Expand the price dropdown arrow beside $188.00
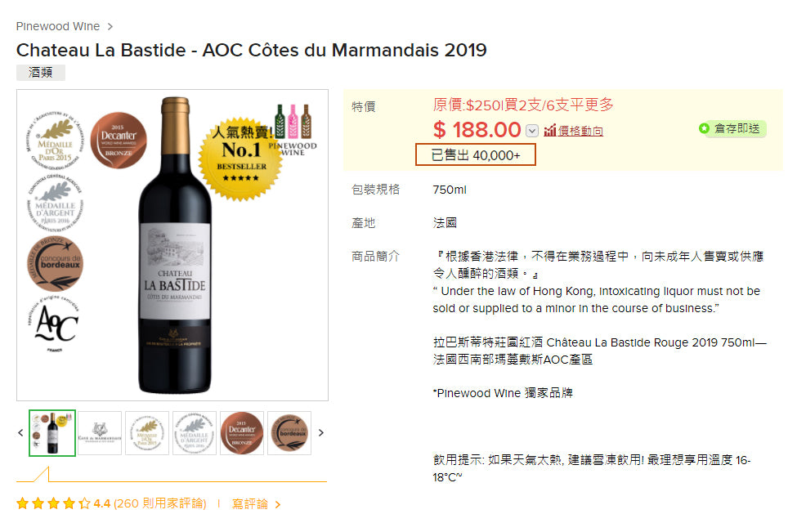This screenshot has width=797, height=532. [532, 131]
